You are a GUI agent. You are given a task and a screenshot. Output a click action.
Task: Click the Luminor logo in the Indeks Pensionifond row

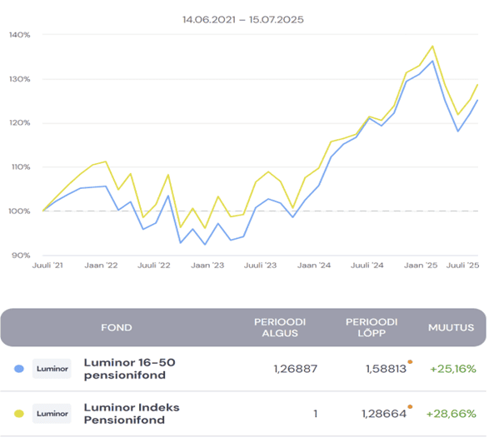point(52,414)
